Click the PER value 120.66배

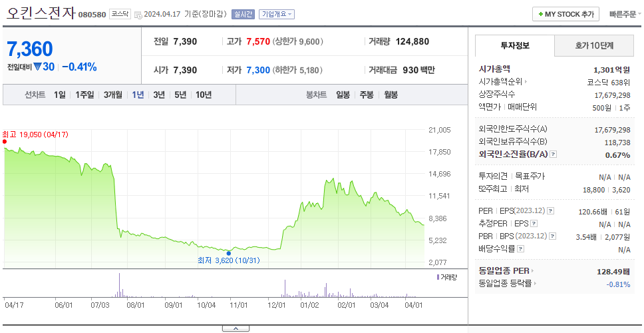(591, 212)
